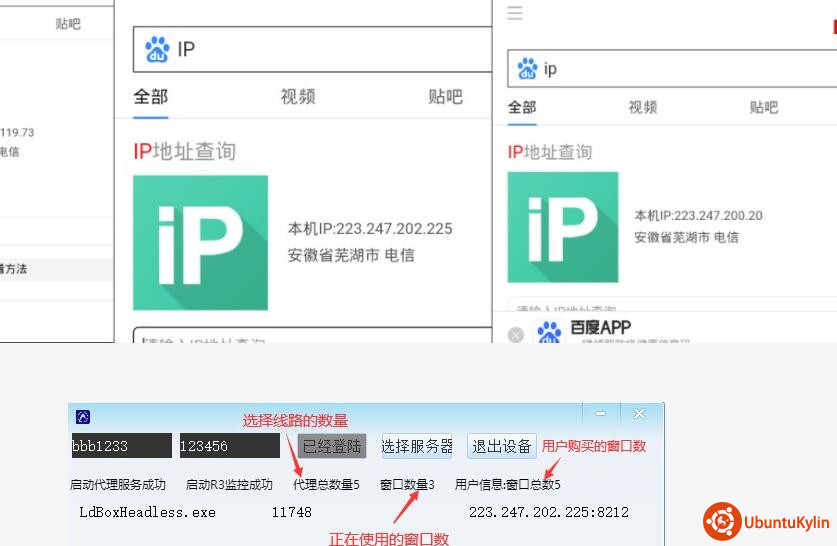
Task: Click the 已经登陆 button
Action: pos(332,446)
